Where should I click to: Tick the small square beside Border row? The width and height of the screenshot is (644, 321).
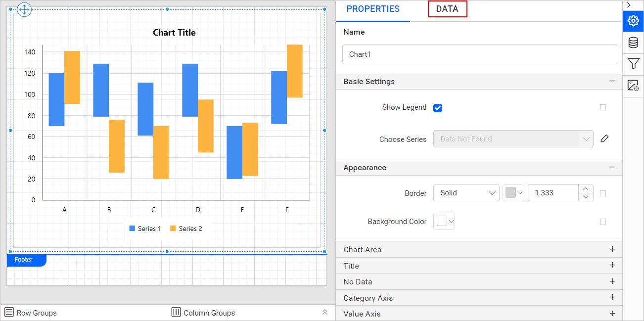click(602, 193)
